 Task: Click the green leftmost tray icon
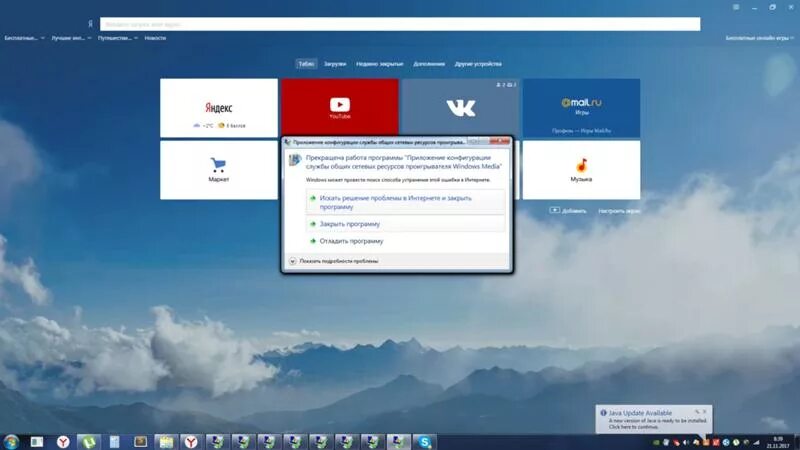tap(656, 443)
